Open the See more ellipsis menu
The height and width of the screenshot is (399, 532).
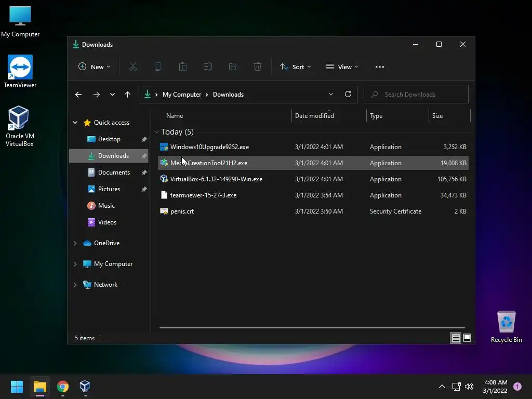(380, 67)
